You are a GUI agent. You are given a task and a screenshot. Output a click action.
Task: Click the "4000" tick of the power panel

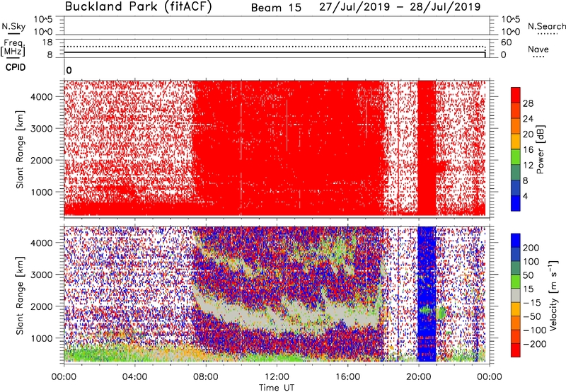click(x=42, y=97)
